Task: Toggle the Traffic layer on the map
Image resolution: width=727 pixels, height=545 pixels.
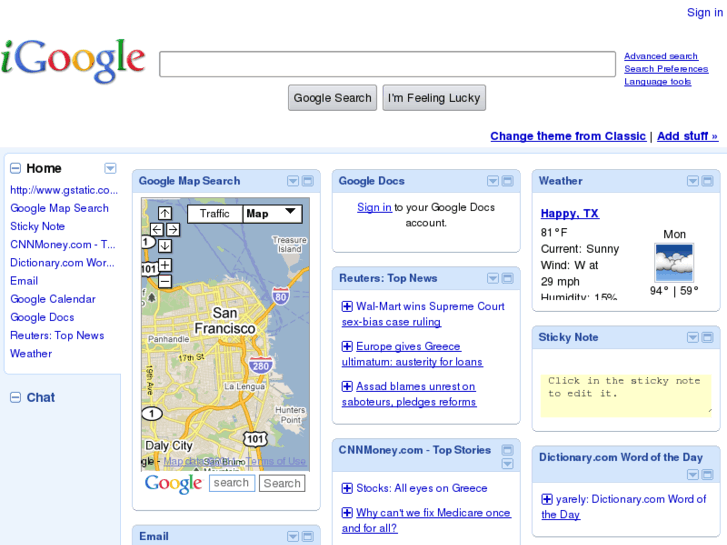Action: (215, 214)
